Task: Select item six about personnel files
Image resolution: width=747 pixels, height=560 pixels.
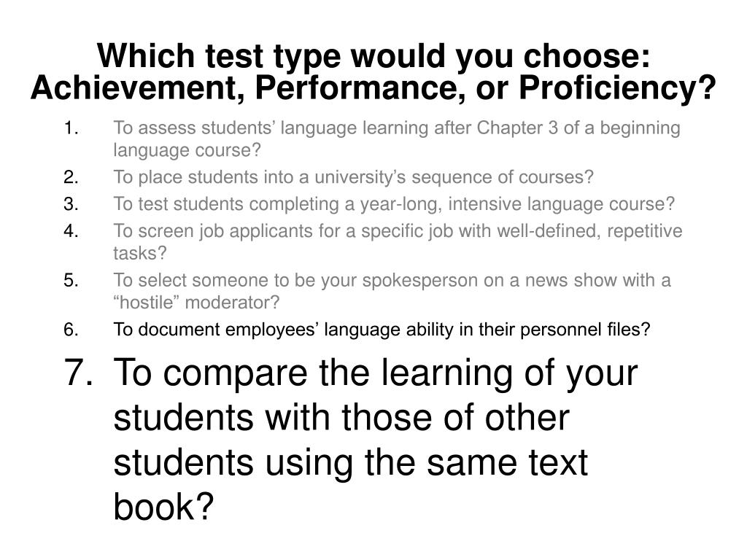Action: [x=382, y=330]
